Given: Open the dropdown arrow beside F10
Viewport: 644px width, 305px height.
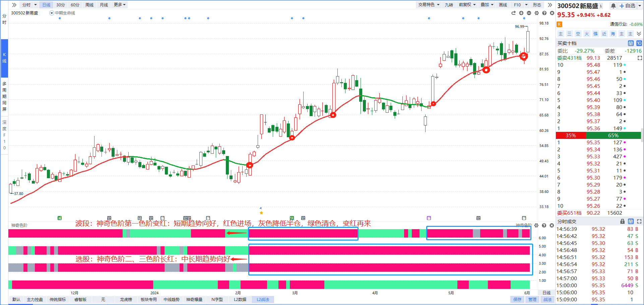Looking at the screenshot, I should point(526,5).
